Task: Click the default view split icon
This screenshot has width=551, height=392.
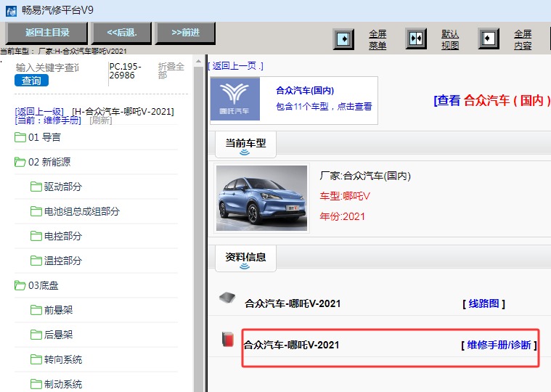Action: point(416,38)
